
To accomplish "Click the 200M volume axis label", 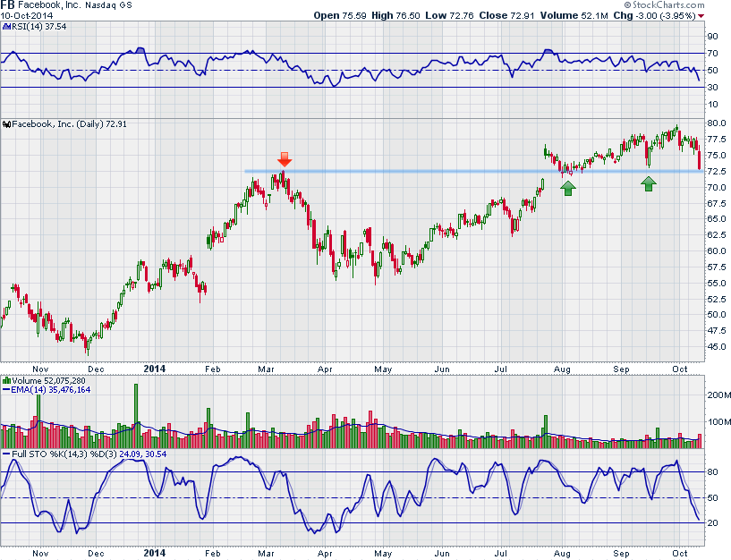I will click(x=718, y=395).
